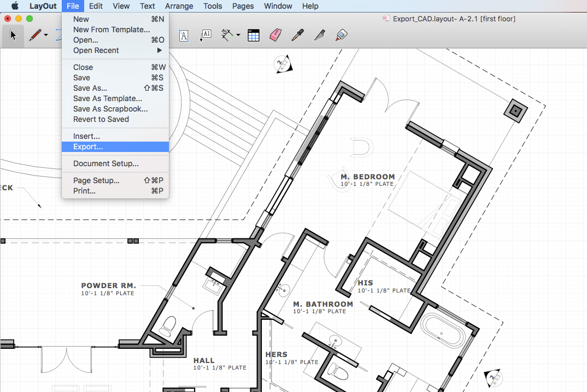Open the Arrange menu
The height and width of the screenshot is (392, 587).
[x=179, y=6]
